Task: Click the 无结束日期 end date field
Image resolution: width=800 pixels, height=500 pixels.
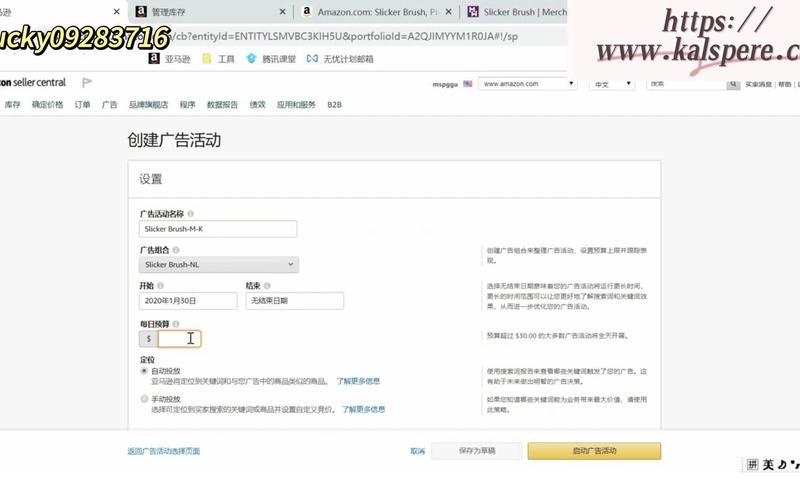Action: 294,301
